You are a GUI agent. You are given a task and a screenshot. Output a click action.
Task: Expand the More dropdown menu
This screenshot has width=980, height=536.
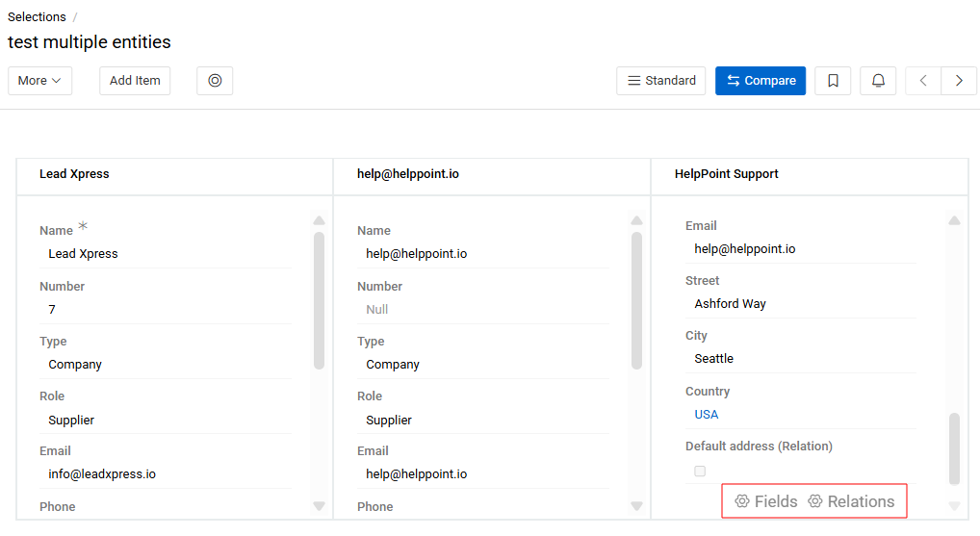click(x=39, y=81)
